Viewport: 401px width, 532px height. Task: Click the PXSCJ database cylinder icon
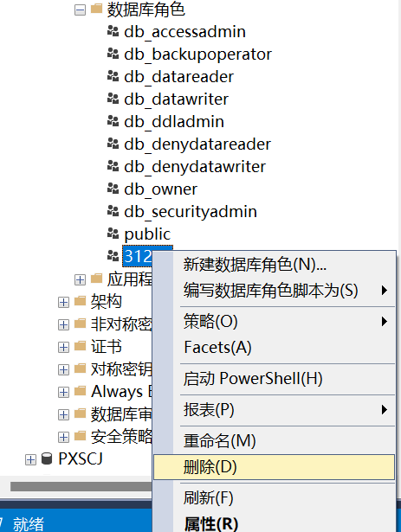click(x=47, y=458)
